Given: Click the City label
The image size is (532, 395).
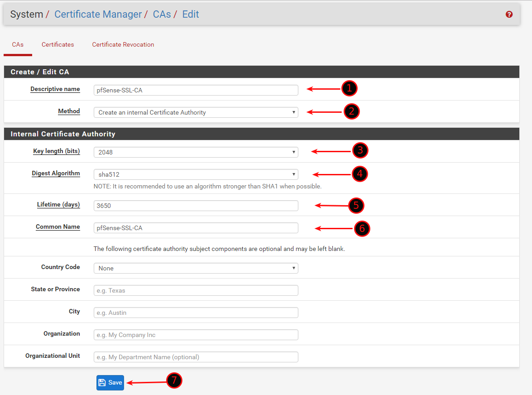Looking at the screenshot, I should [x=74, y=312].
